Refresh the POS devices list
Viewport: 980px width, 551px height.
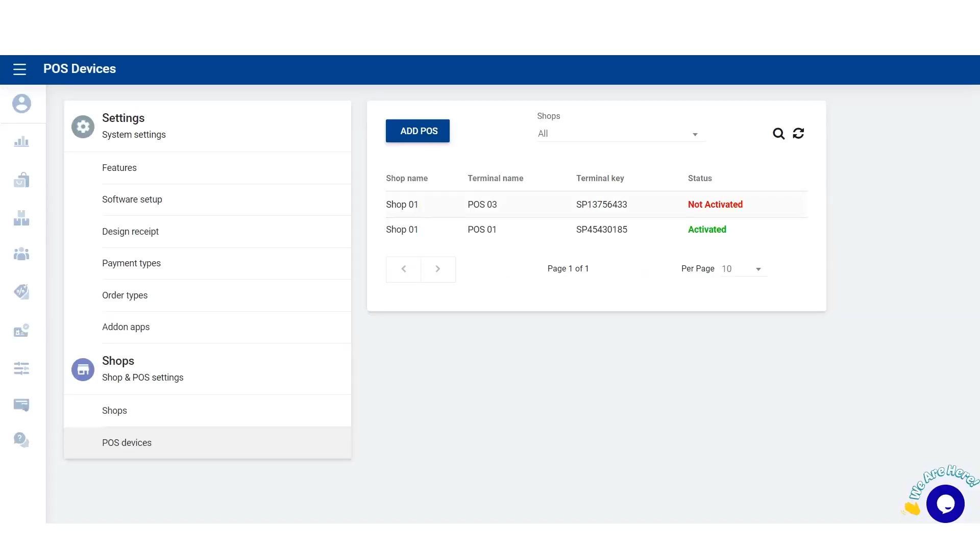(798, 134)
